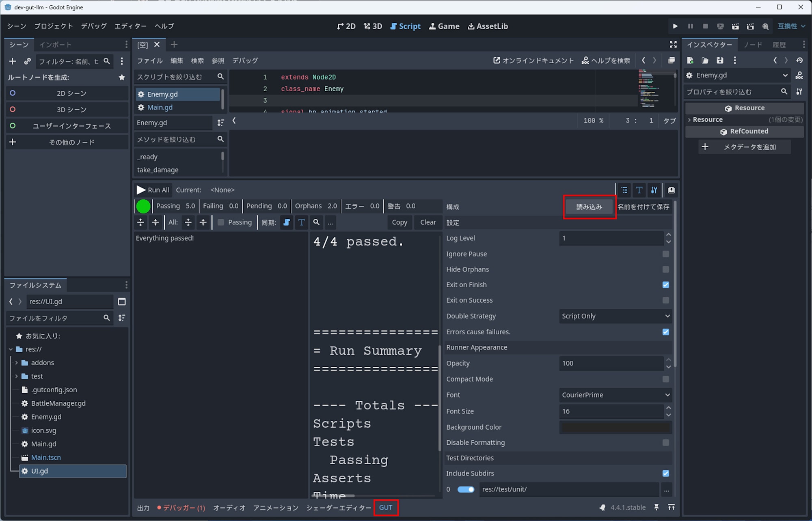The height and width of the screenshot is (521, 812).
Task: Open the Background Color picker
Action: pos(615,427)
